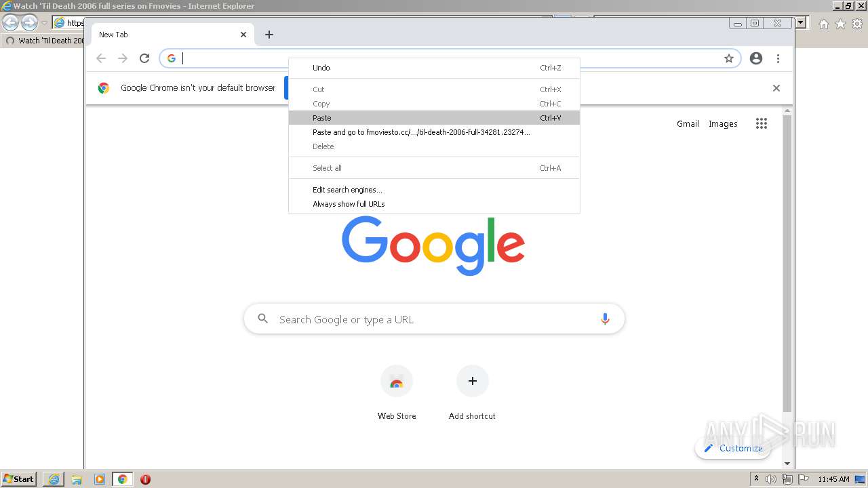Open Internet Explorer's dropdown next to nav arrows
Viewport: 868px width, 488px height.
pos(44,23)
